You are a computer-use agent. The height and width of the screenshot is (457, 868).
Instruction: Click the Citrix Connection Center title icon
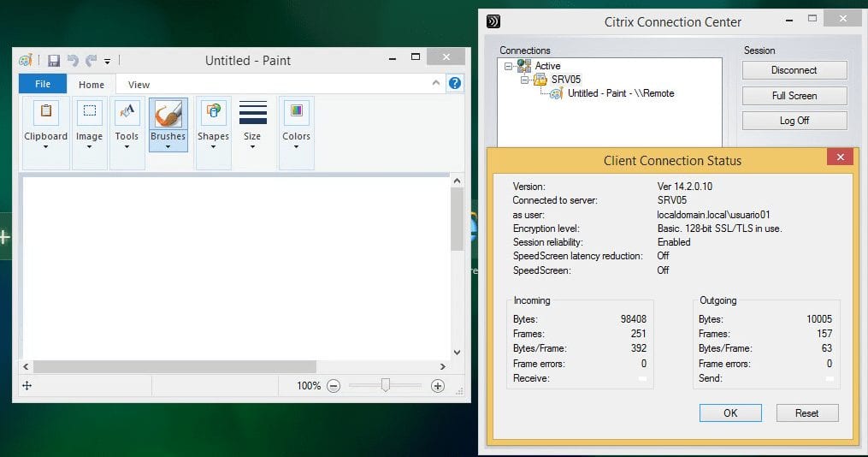(493, 21)
